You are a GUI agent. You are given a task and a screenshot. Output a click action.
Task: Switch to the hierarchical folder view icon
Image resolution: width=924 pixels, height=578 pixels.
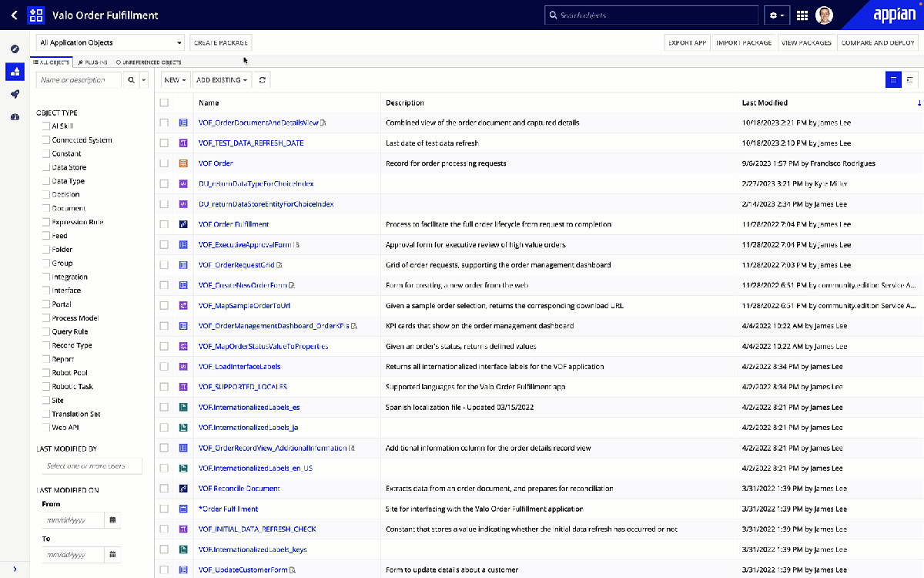pyautogui.click(x=910, y=79)
